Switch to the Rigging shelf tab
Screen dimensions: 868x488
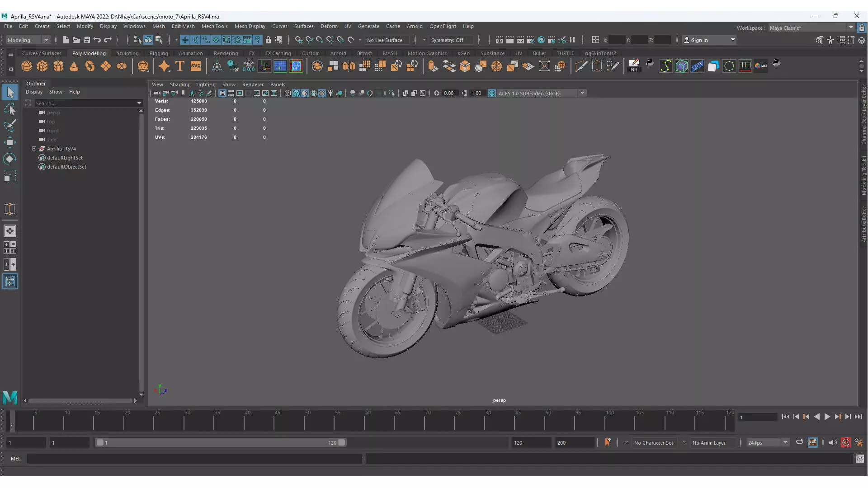click(159, 53)
